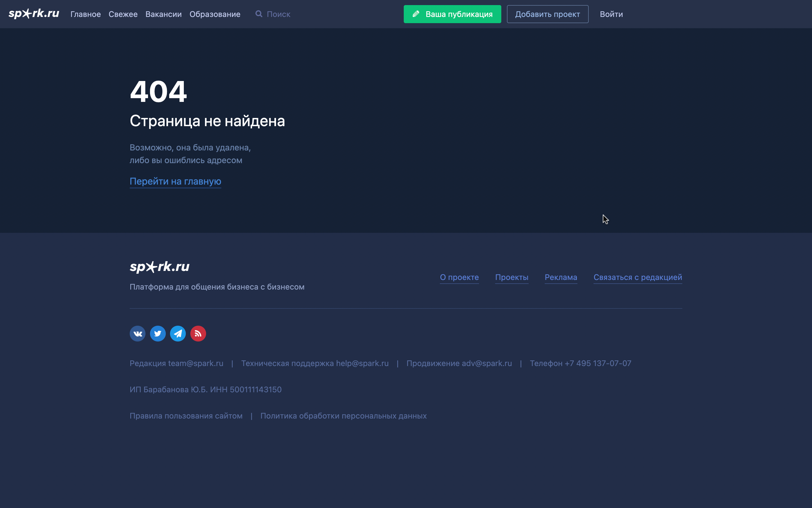The width and height of the screenshot is (812, 508).
Task: Click the Добавить проект button
Action: [x=548, y=14]
